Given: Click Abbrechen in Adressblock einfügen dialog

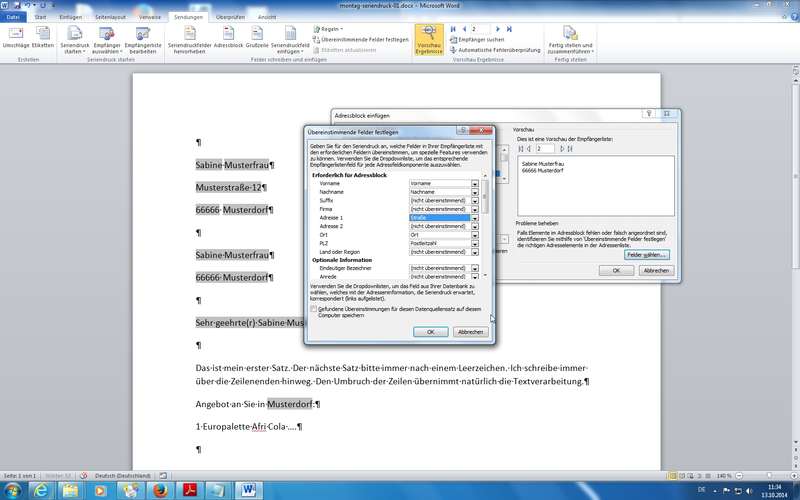Looking at the screenshot, I should tap(656, 270).
